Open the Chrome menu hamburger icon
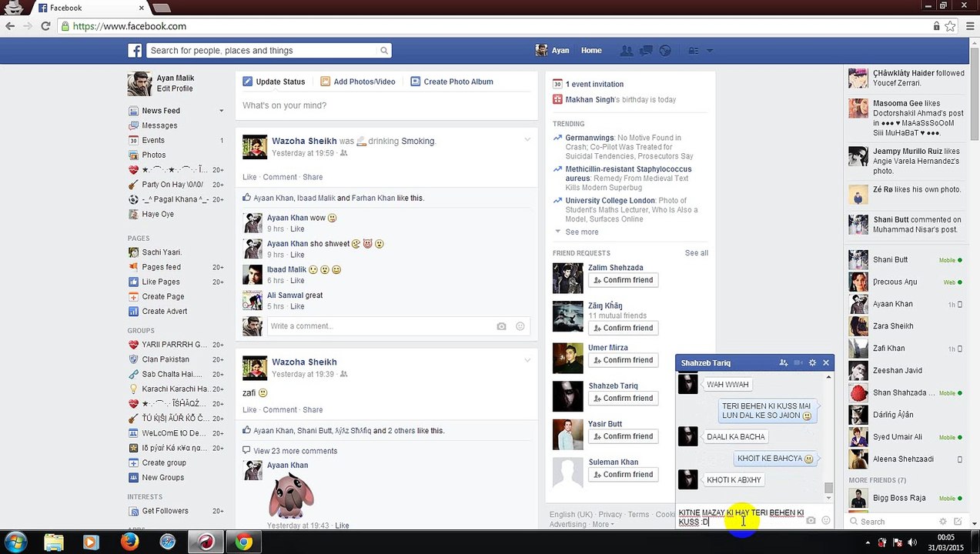Image resolution: width=980 pixels, height=554 pixels. (x=968, y=26)
